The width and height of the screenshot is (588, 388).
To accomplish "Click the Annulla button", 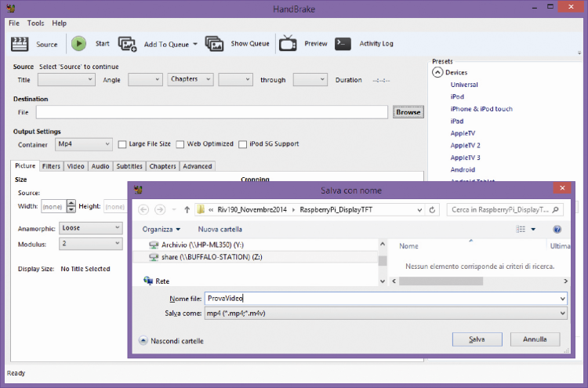I will click(x=535, y=339).
